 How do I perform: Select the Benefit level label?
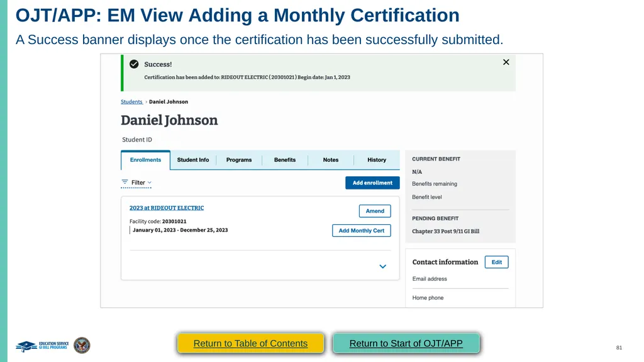[427, 197]
